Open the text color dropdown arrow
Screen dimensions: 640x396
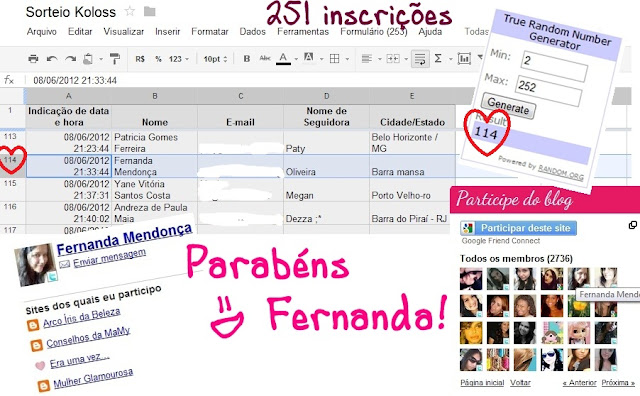tap(296, 59)
